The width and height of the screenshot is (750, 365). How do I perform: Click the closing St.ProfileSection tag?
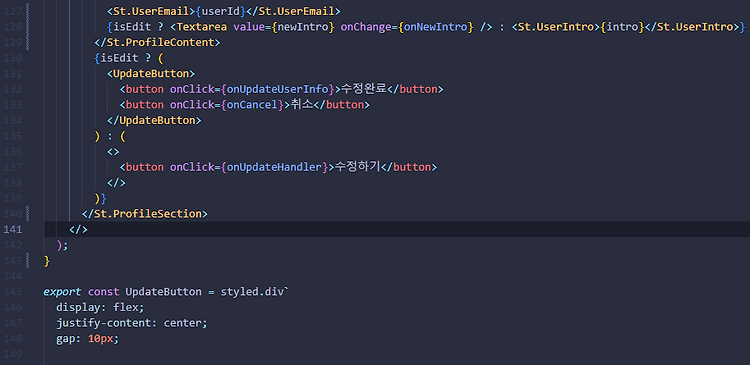coord(144,214)
